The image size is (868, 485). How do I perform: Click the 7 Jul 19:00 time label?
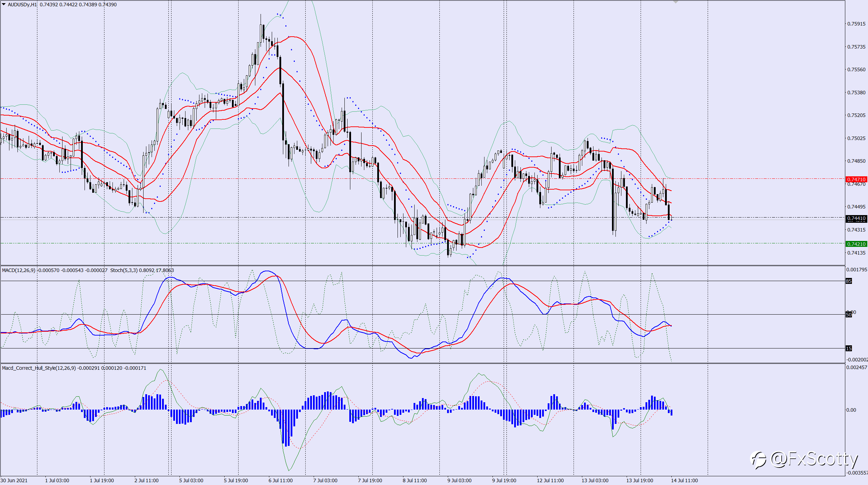click(x=370, y=480)
